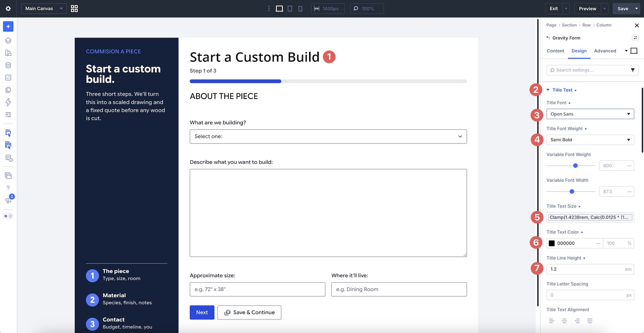
Task: Click the Title Line Height field
Action: [590, 269]
